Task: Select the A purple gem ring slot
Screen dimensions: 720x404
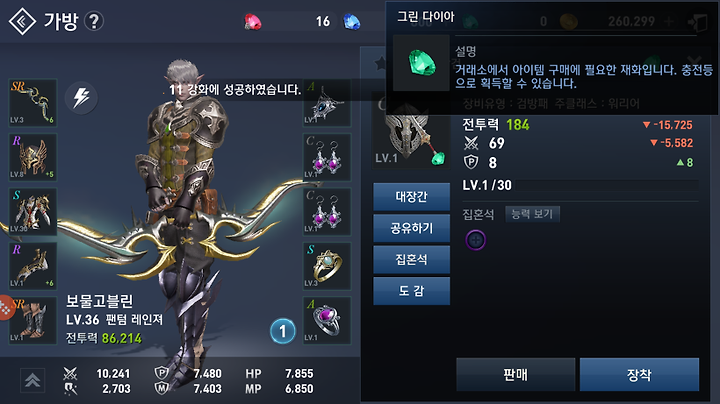Action: tap(327, 320)
